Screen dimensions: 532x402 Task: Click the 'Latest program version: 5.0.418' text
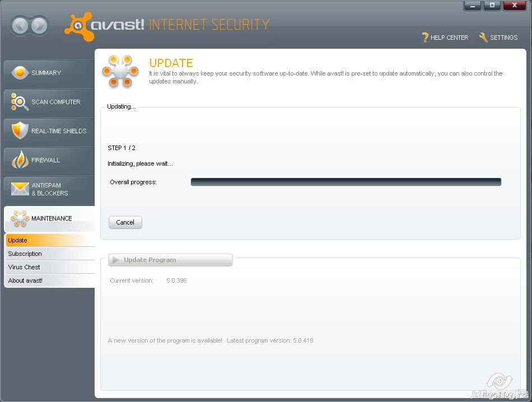[270, 340]
